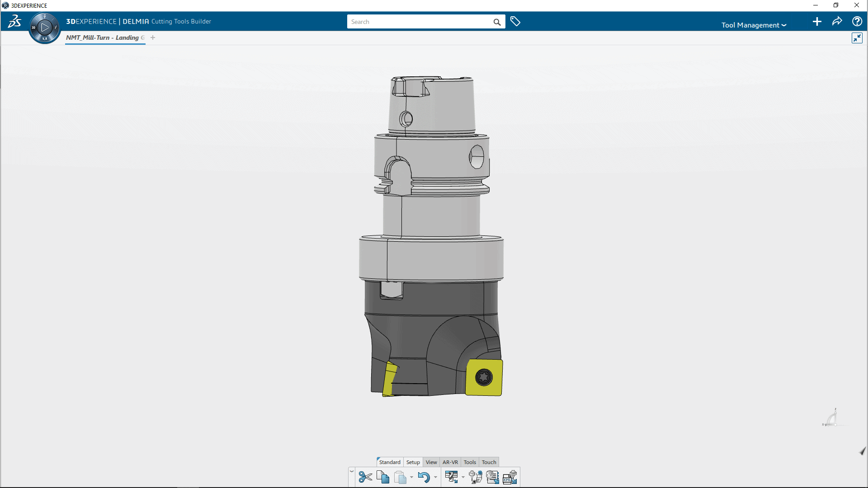Click the Cutting Tools Builder scissors icon

pos(365,477)
